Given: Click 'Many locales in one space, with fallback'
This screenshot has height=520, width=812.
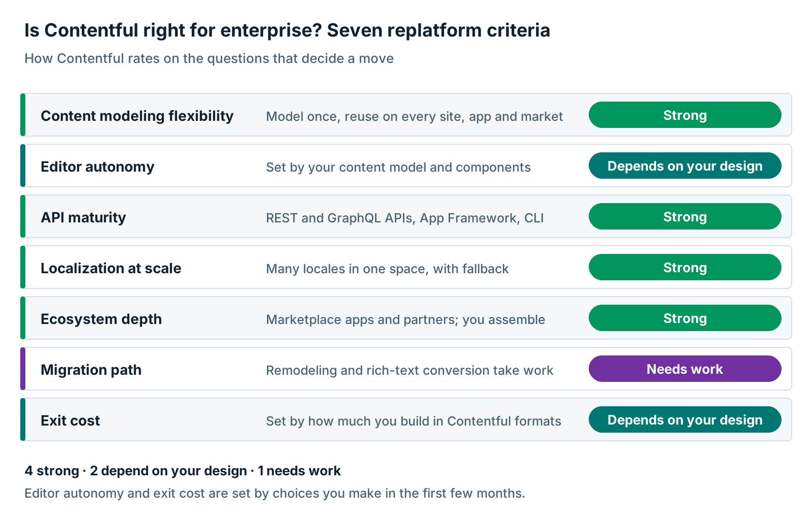Looking at the screenshot, I should click(x=387, y=269).
